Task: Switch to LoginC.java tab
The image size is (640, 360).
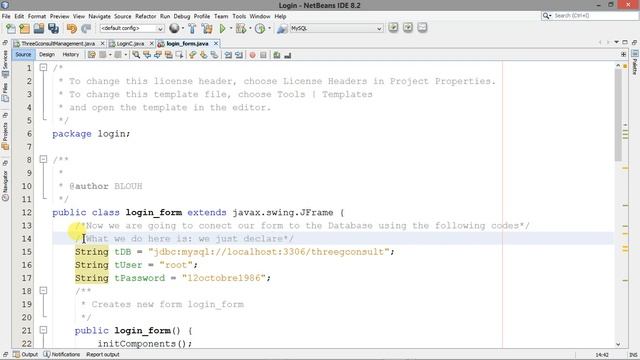Action: [x=130, y=43]
